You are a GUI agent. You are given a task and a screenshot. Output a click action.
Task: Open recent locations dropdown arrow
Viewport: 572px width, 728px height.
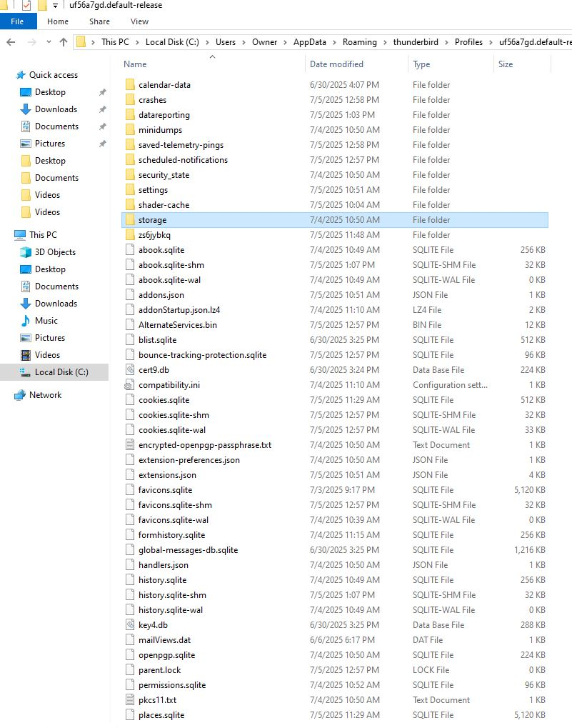coord(49,41)
